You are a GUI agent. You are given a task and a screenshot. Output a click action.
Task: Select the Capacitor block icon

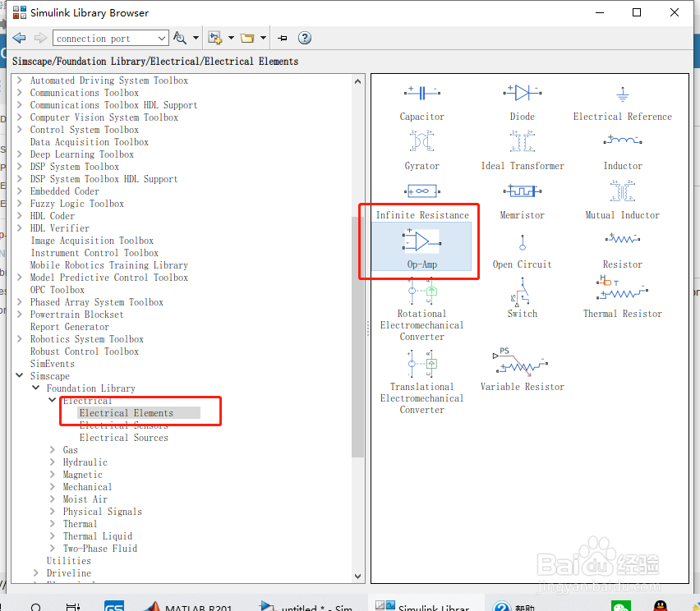pyautogui.click(x=421, y=93)
